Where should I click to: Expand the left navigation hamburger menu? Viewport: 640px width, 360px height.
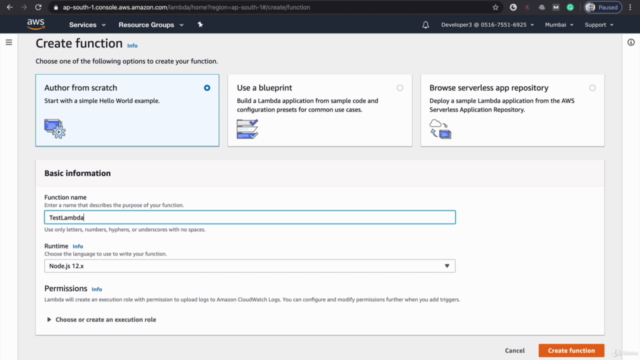pos(9,42)
